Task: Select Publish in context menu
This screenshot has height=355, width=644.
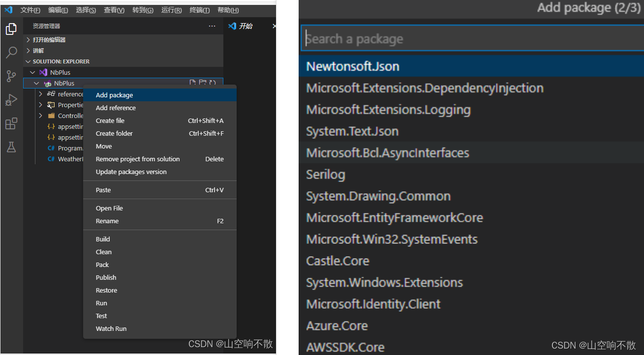Action: coord(160,277)
